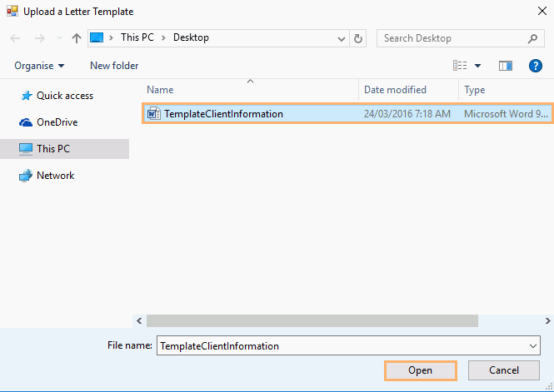Click the Word document icon of TemplateClientInformation
The image size is (554, 392).
click(153, 114)
